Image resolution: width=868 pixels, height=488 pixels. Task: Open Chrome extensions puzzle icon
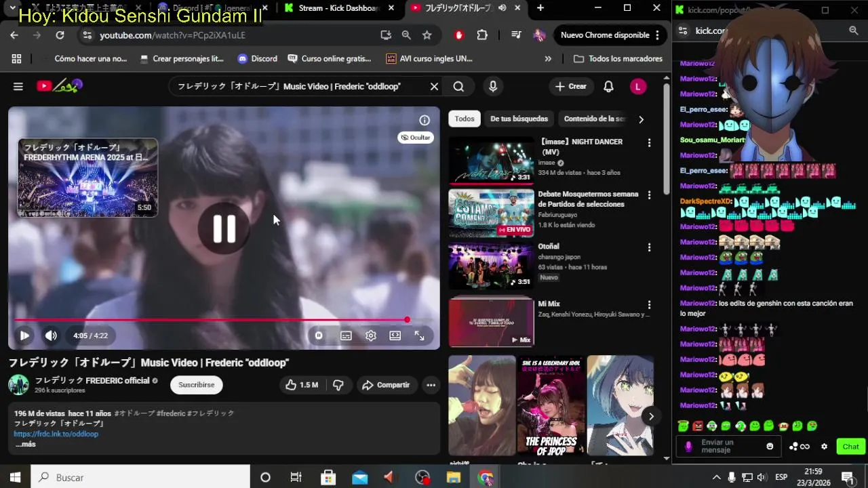(482, 35)
